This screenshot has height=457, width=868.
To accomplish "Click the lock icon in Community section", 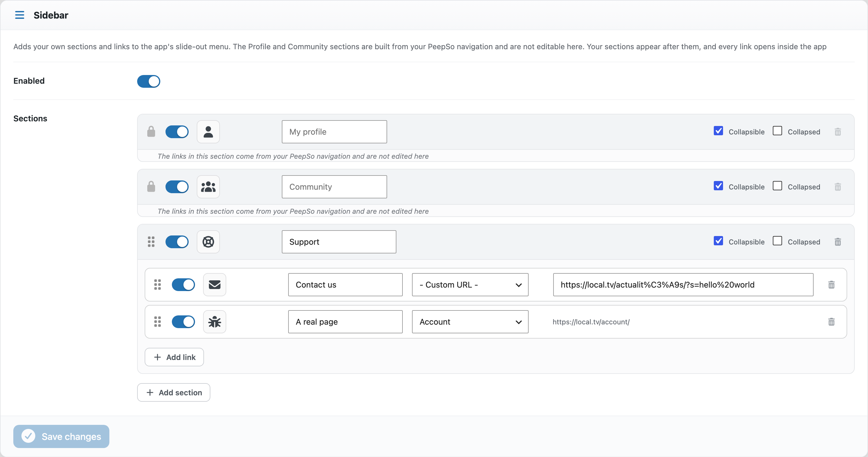I will click(151, 187).
